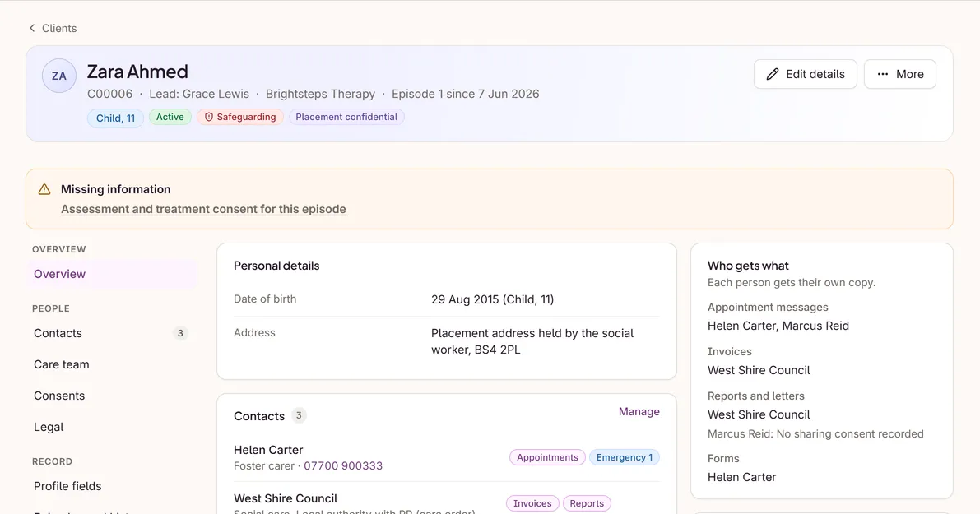Open Assessment and treatment consent link

[x=203, y=209]
